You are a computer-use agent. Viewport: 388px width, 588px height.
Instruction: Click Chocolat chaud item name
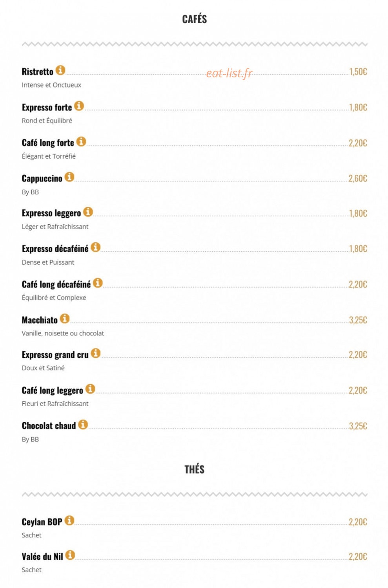[x=49, y=426]
